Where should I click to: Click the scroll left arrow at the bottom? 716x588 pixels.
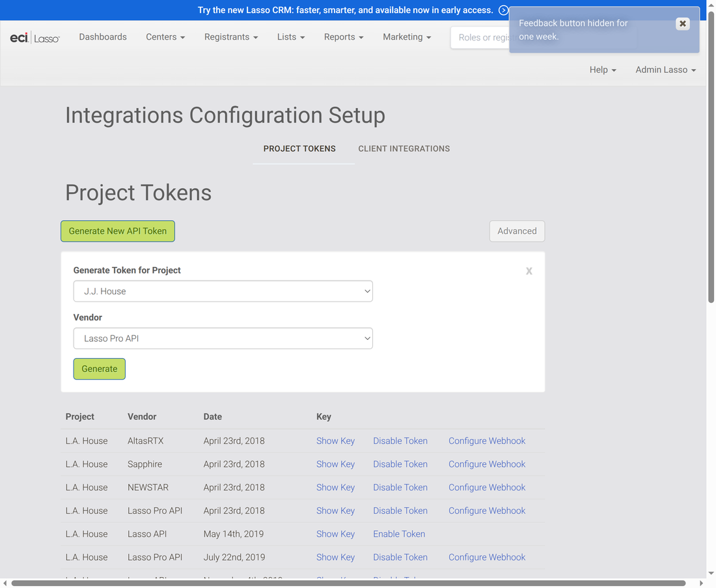coord(5,583)
